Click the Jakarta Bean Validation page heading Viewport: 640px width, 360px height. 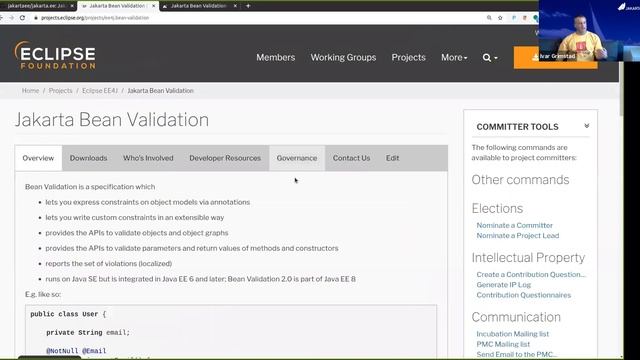[x=112, y=120]
